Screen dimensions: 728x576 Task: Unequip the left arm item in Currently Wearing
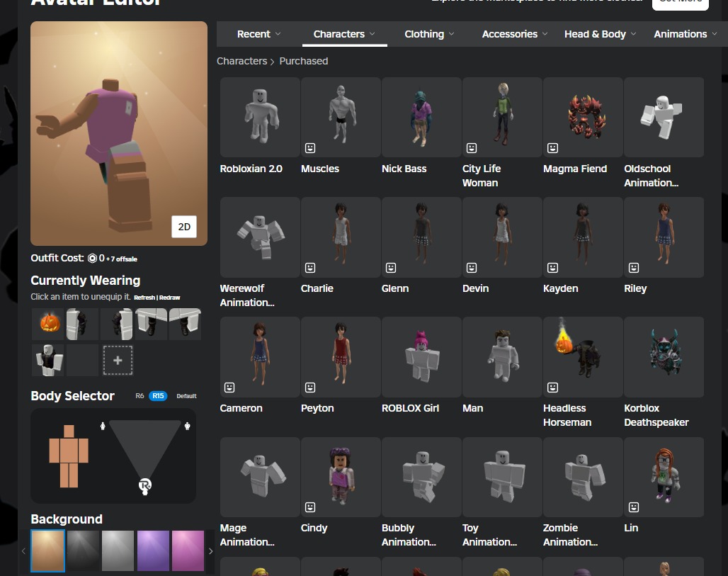pos(82,324)
